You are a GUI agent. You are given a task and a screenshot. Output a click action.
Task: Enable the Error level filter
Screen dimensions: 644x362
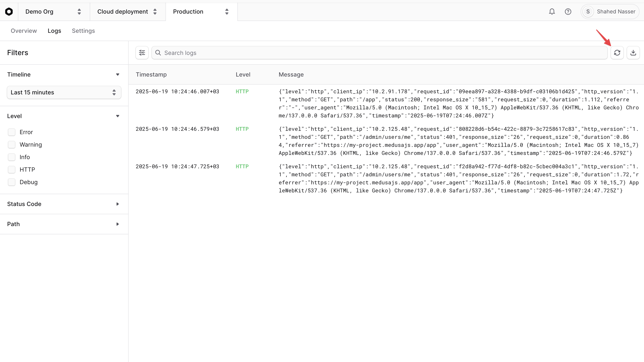pyautogui.click(x=12, y=132)
